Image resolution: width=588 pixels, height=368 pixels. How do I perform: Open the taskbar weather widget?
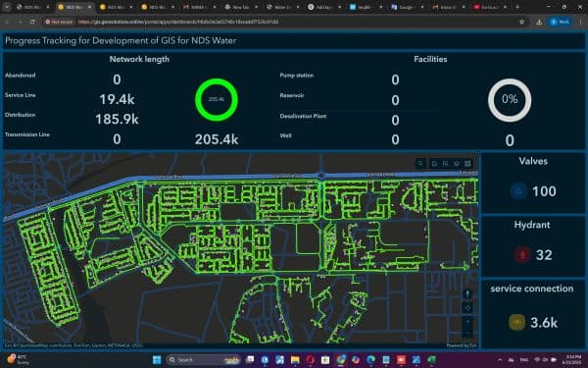pos(20,360)
